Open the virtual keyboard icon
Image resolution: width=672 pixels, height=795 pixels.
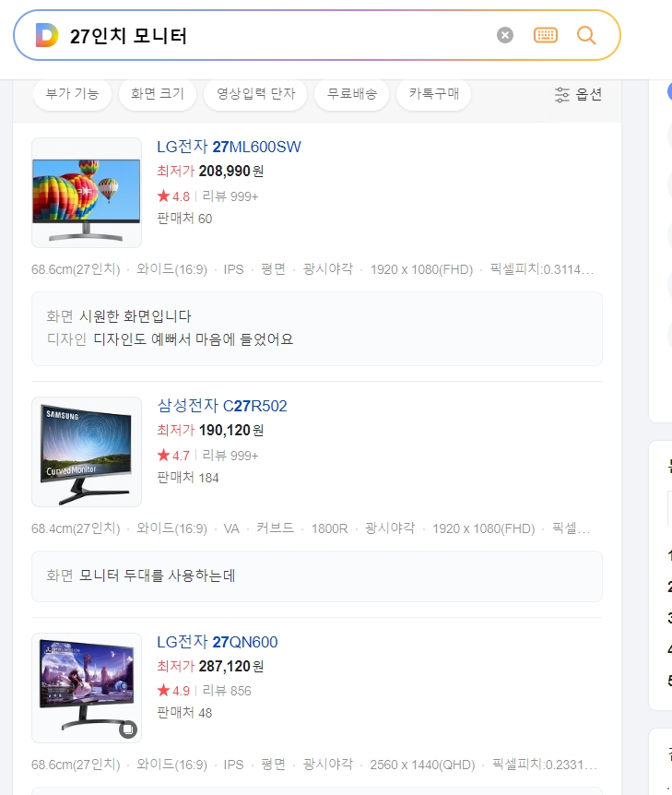[546, 35]
